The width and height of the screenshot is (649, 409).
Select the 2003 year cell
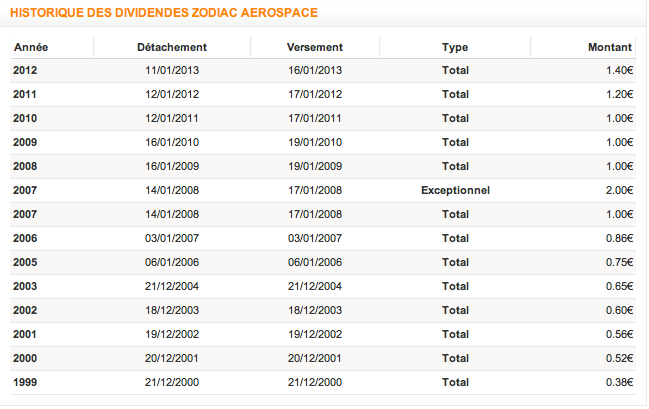25,286
